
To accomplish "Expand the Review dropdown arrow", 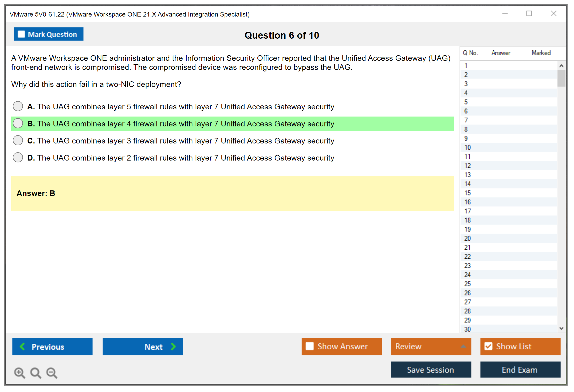I will point(463,346).
